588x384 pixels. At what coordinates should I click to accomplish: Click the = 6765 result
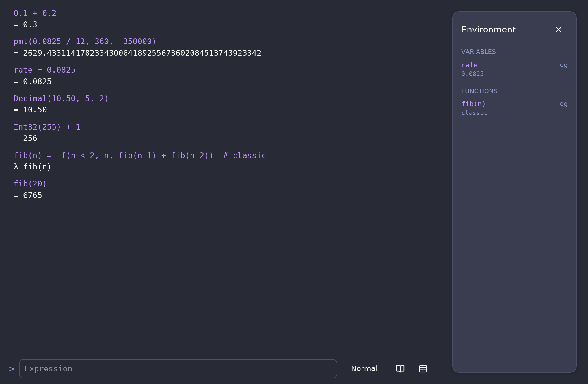pyautogui.click(x=28, y=195)
